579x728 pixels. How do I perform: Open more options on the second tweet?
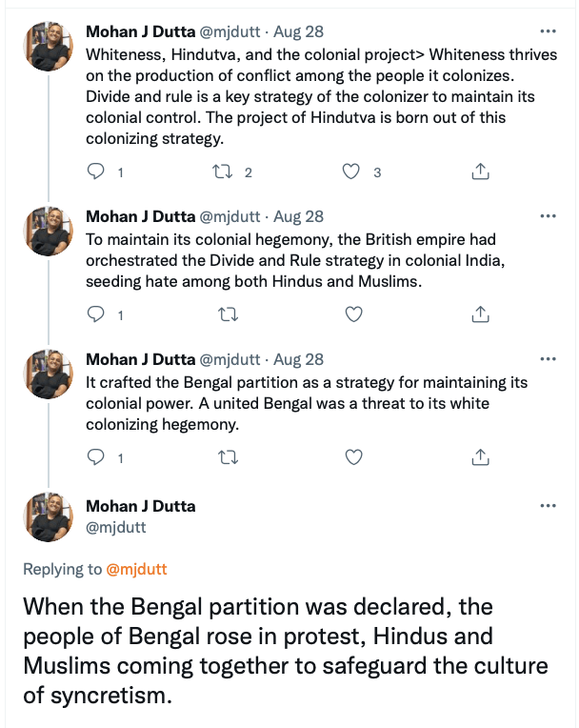point(548,216)
